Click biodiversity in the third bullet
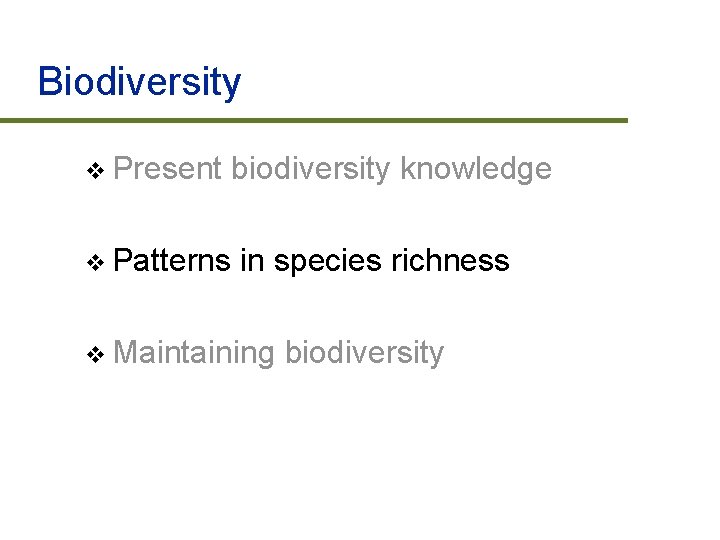 coord(364,353)
